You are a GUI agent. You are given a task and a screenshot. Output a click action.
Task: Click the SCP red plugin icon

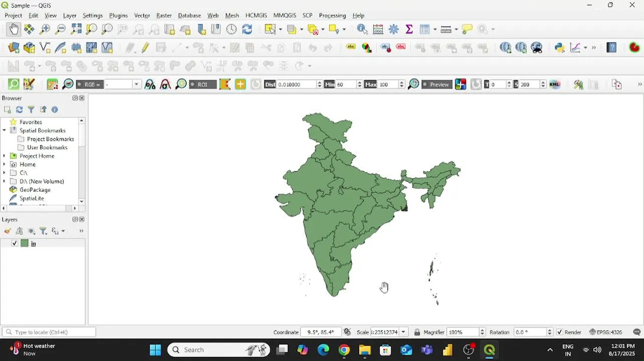(634, 48)
